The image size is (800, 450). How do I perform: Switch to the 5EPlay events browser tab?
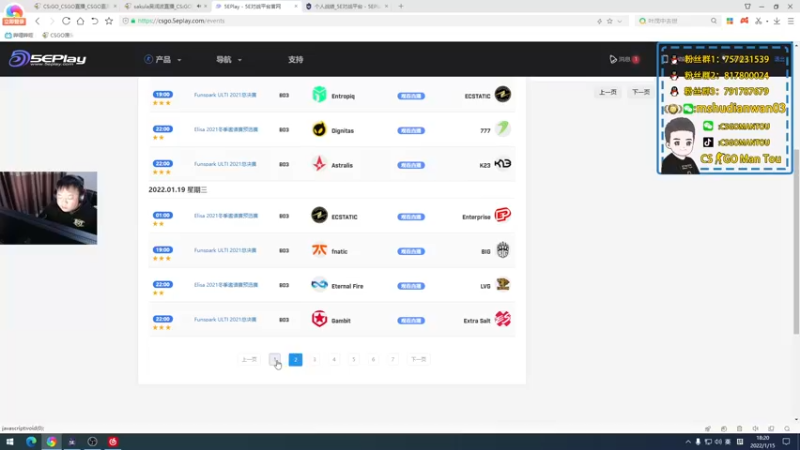(x=256, y=7)
